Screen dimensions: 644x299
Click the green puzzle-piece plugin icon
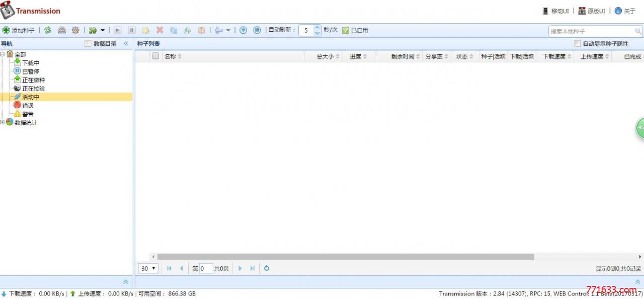pyautogui.click(x=93, y=30)
